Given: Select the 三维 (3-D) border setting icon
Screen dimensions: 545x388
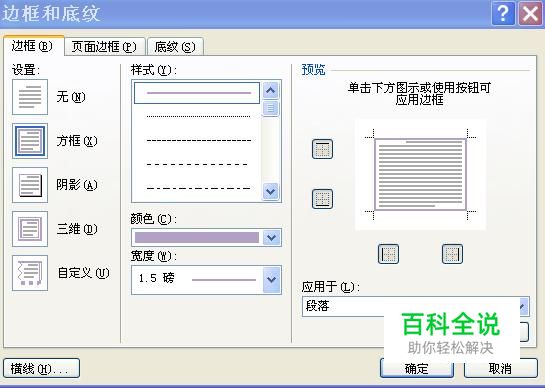Looking at the screenshot, I should point(30,229).
